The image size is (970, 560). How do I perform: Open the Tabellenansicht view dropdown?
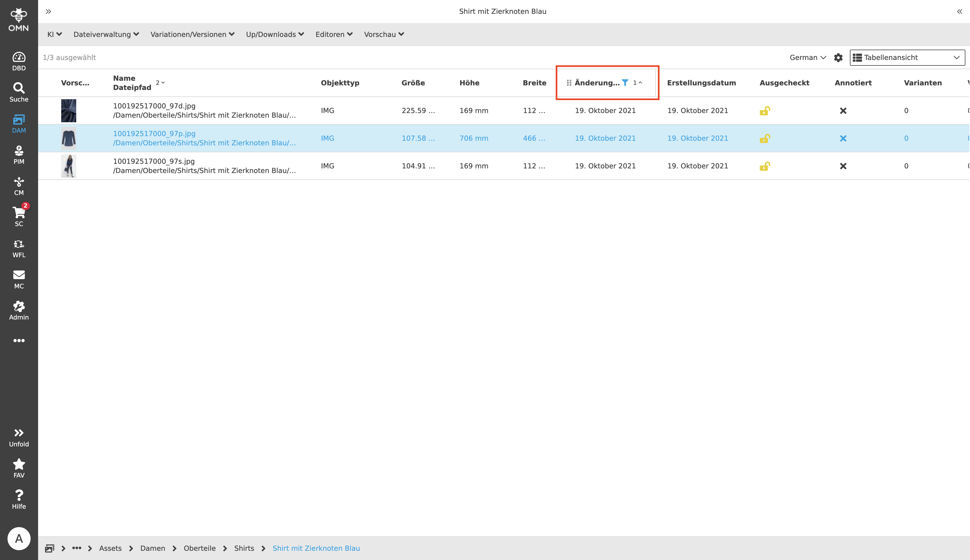tap(907, 58)
